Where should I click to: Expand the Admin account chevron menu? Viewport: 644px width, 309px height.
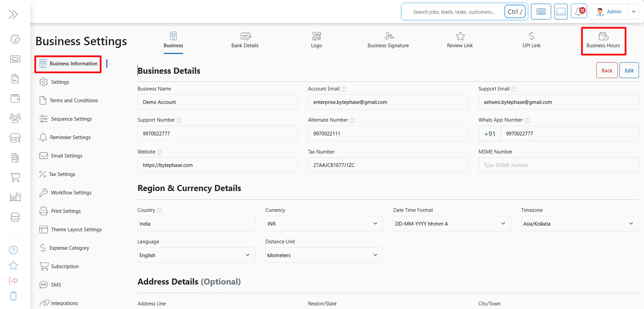click(634, 11)
